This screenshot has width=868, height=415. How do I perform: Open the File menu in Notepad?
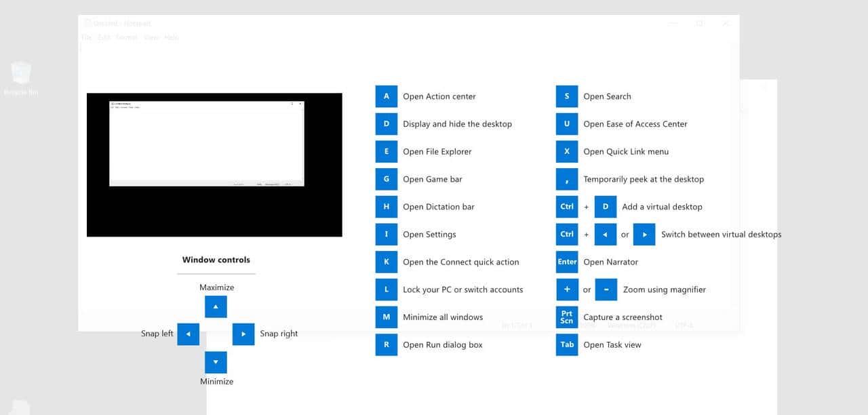(86, 38)
